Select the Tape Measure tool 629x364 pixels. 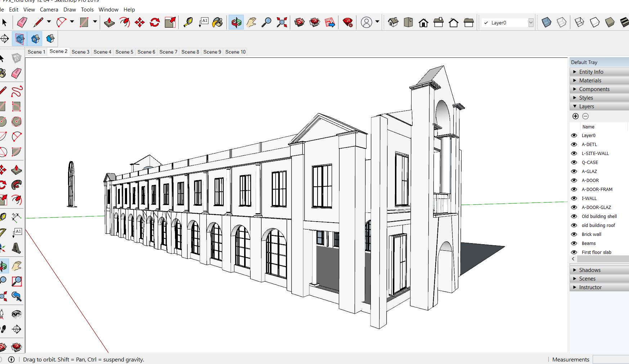coord(188,22)
